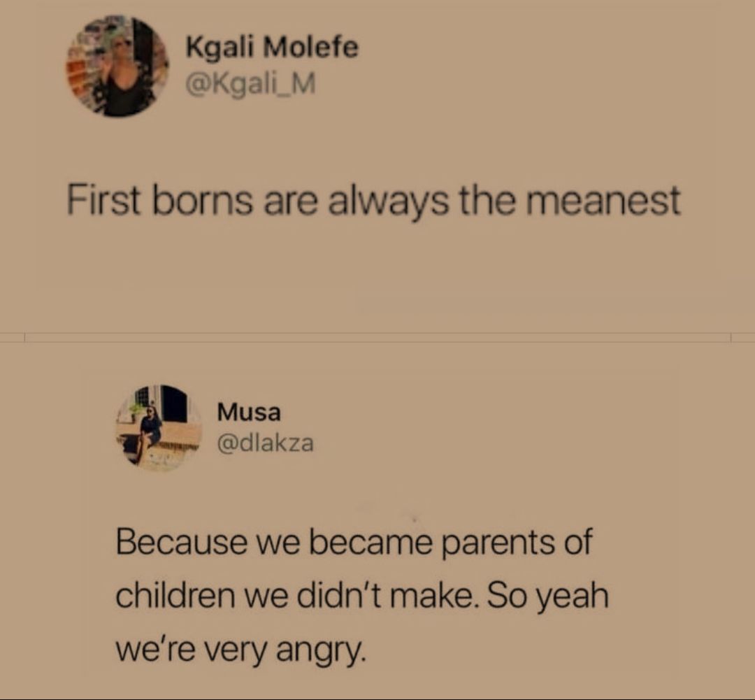This screenshot has width=755, height=700.
Task: Open Kgali Molefe's profile picture
Action: tap(117, 66)
